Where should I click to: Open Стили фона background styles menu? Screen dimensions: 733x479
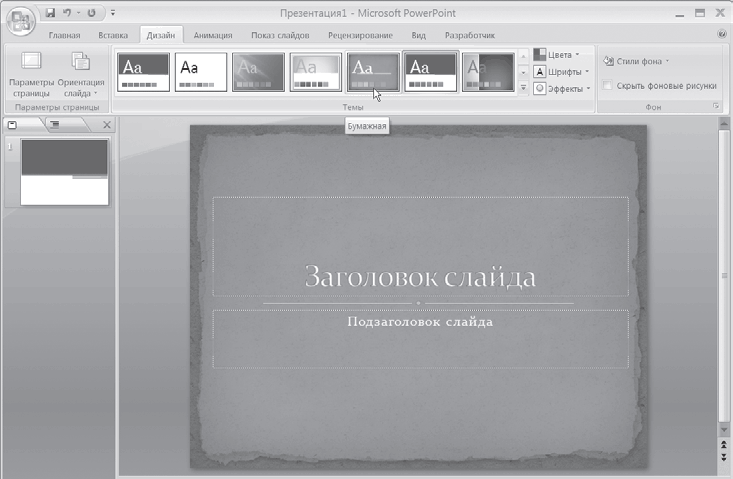tap(636, 61)
